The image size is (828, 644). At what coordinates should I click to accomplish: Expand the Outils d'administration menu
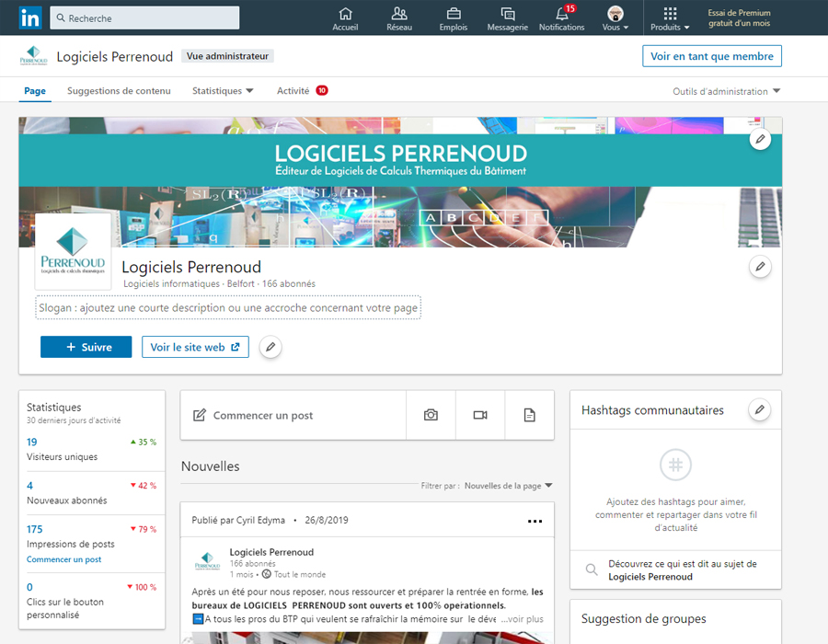click(726, 90)
